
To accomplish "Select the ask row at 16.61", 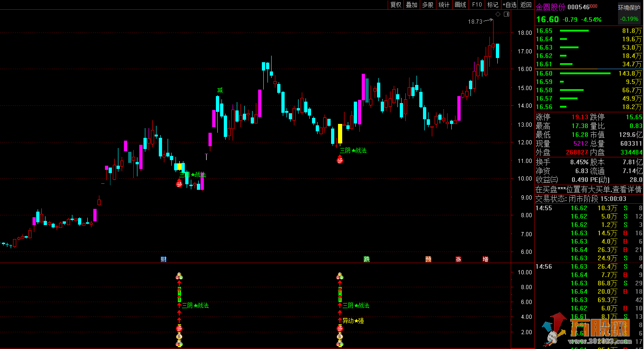I will (x=589, y=64).
